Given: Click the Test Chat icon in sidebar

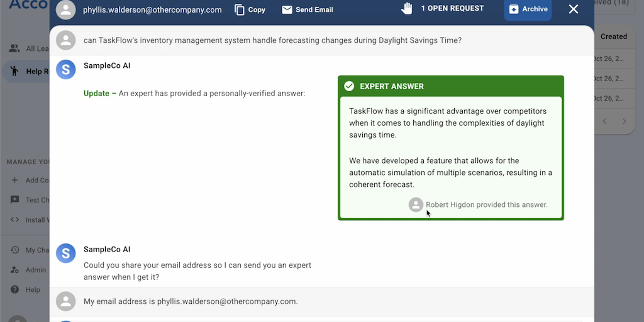Looking at the screenshot, I should point(15,200).
